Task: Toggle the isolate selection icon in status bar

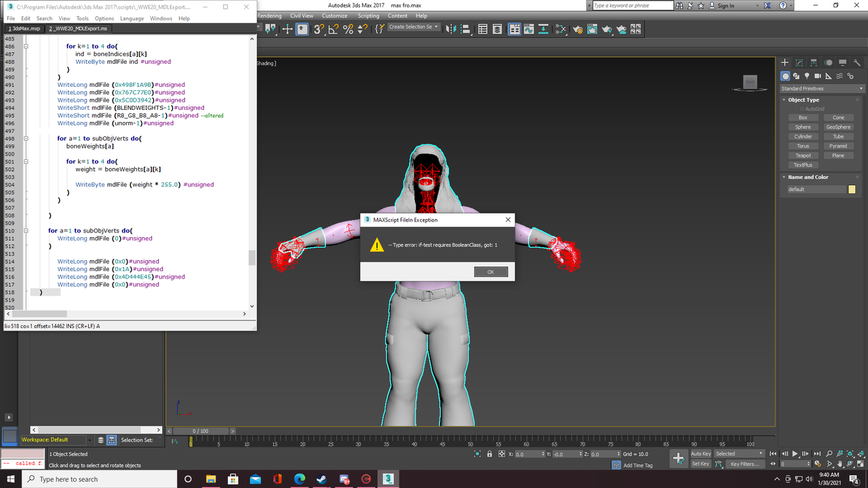Action: coord(477,454)
